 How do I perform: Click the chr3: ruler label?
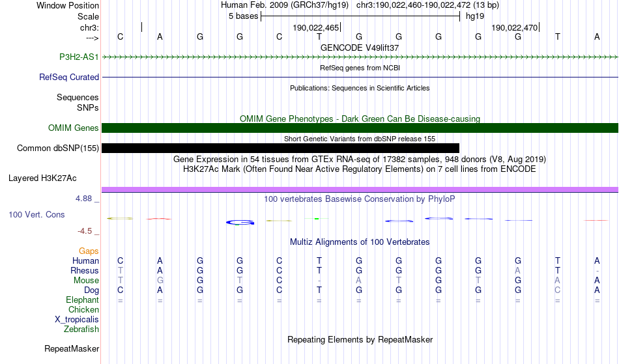coord(89,27)
